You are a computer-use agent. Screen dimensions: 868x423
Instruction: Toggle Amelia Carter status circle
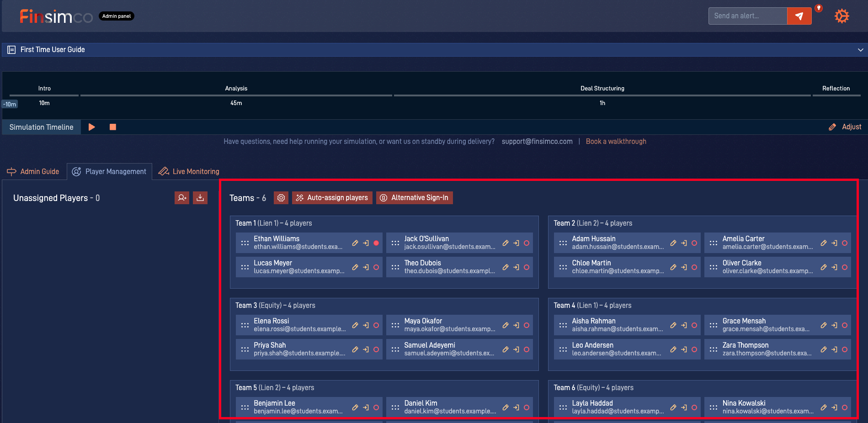[x=845, y=243]
